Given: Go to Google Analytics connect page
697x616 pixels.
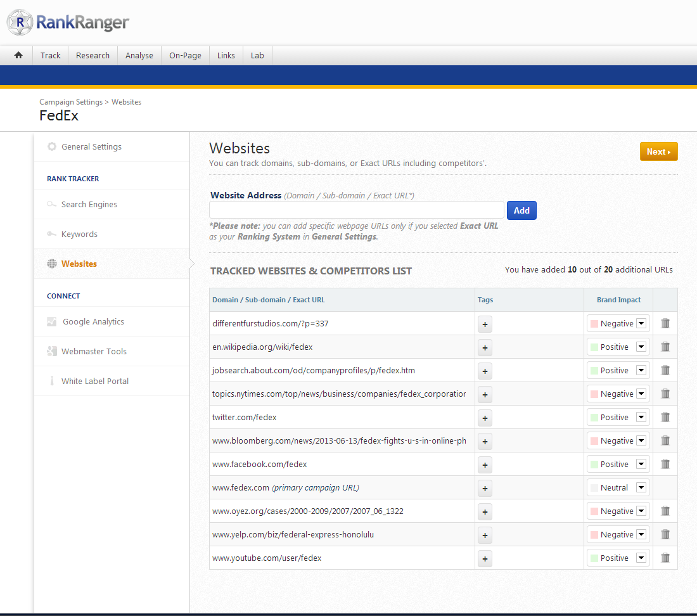Looking at the screenshot, I should tap(93, 321).
